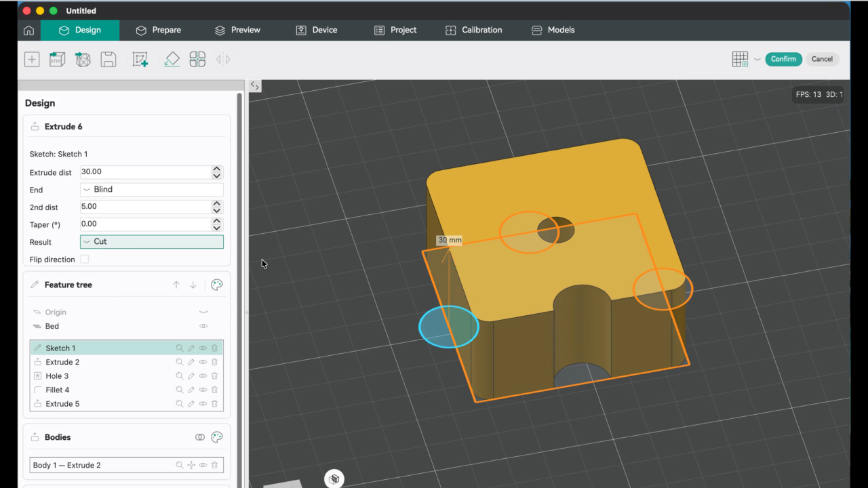Click the Extrude dist input field
The image size is (868, 488).
tap(145, 172)
